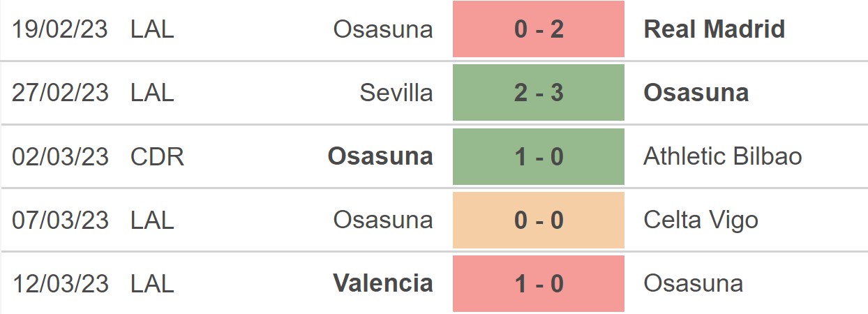This screenshot has width=868, height=314.
Task: Click the 02/03/23 match date
Action: click(x=61, y=157)
